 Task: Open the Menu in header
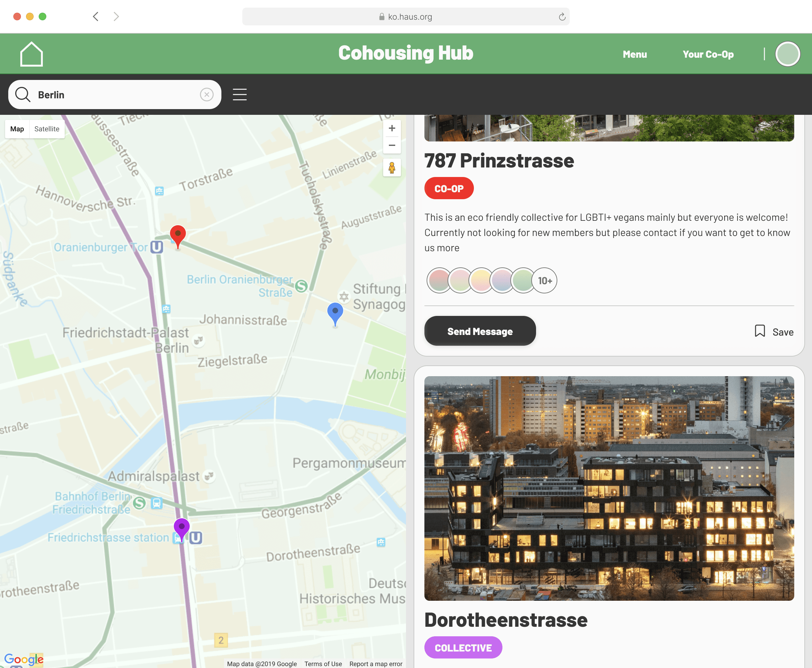pos(635,54)
